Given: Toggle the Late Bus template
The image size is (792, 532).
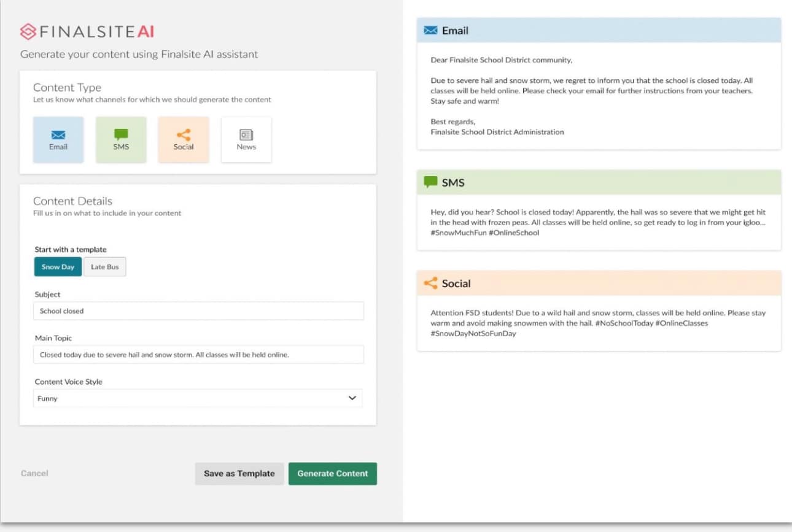Looking at the screenshot, I should click(x=105, y=267).
